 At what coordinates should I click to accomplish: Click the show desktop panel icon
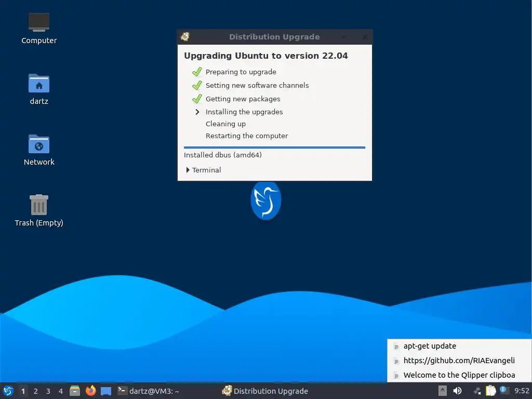point(106,391)
